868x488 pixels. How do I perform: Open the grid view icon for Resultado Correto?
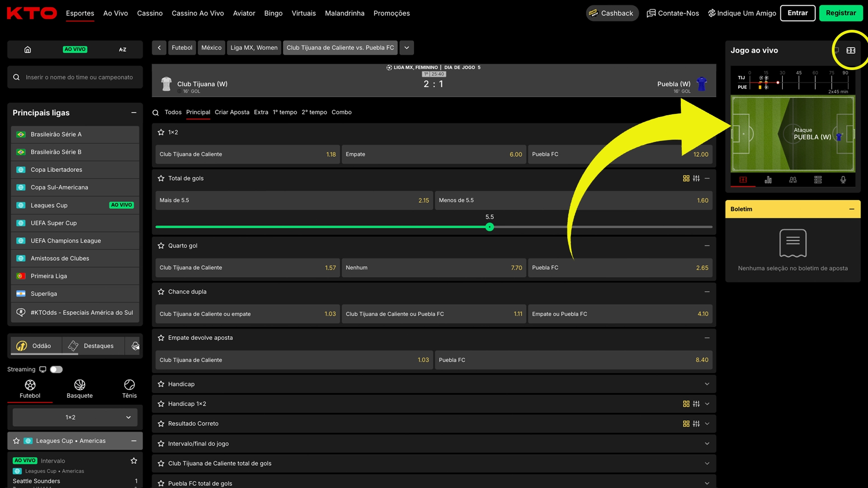point(686,424)
